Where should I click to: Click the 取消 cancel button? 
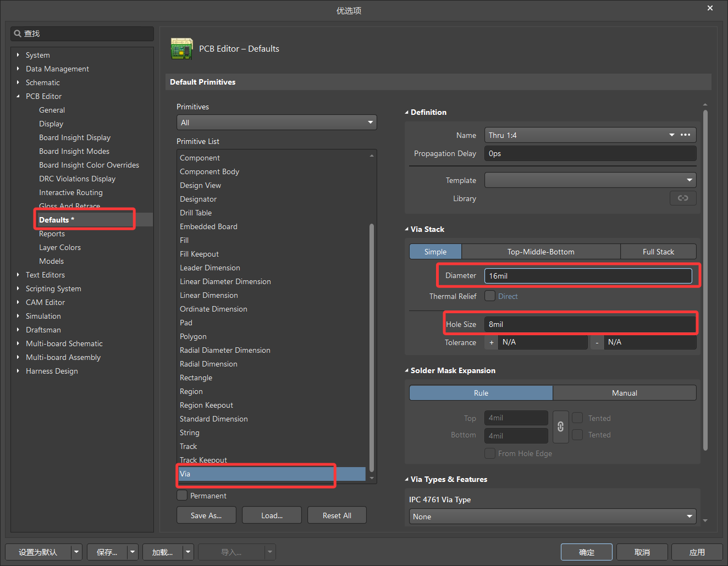tap(642, 552)
